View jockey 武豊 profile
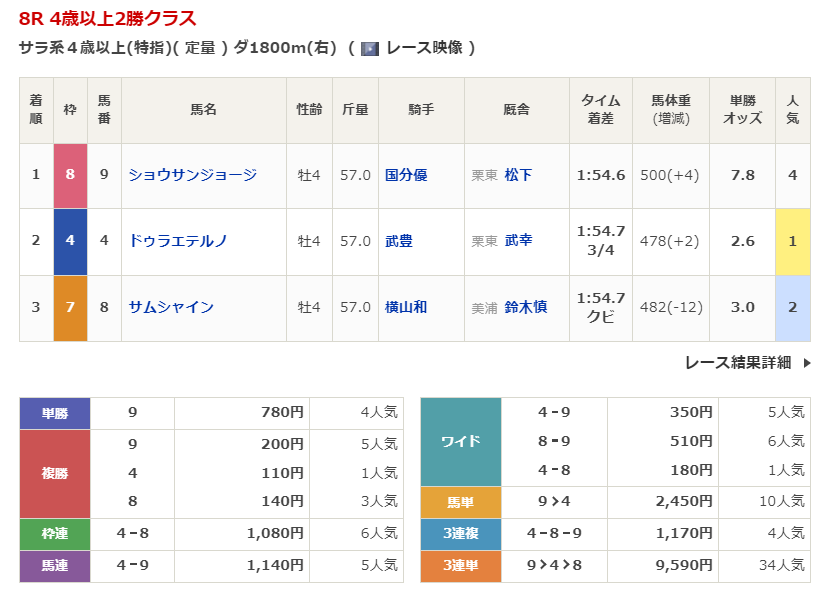This screenshot has height=593, width=828. pos(399,241)
